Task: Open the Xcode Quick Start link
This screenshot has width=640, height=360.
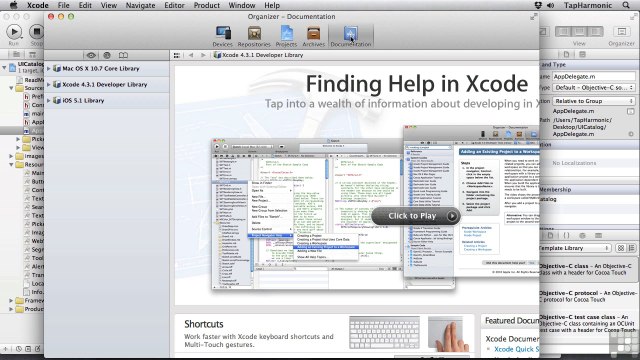Action: tap(516, 349)
